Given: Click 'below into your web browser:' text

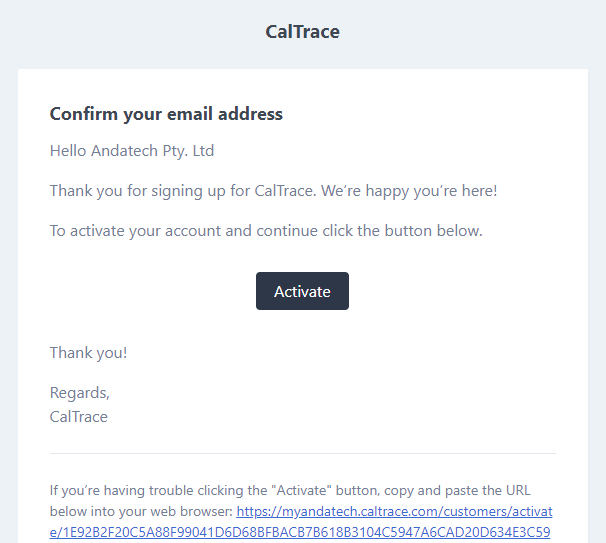Looking at the screenshot, I should (x=141, y=512).
